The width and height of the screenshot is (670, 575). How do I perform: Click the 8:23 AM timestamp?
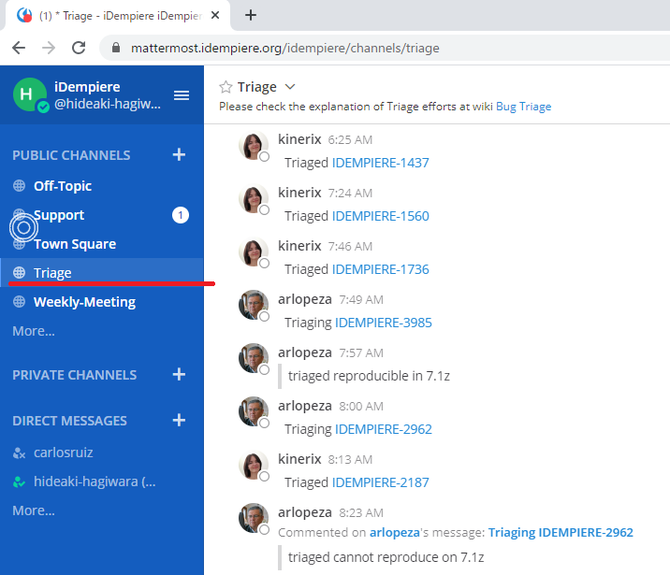(x=361, y=513)
